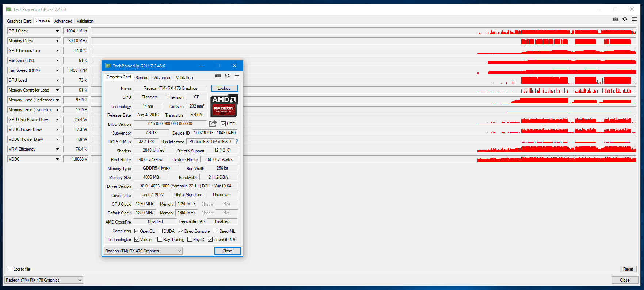Open GPU selector dropdown in Graphics Card dialog
This screenshot has height=290, width=644.
click(x=143, y=251)
